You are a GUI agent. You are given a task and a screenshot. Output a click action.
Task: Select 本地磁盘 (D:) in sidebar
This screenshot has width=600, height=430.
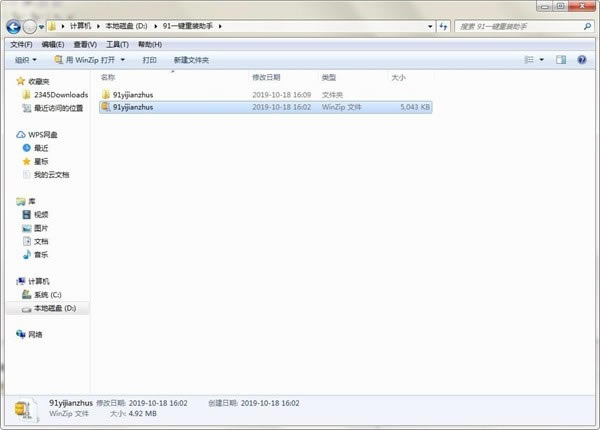click(x=55, y=308)
